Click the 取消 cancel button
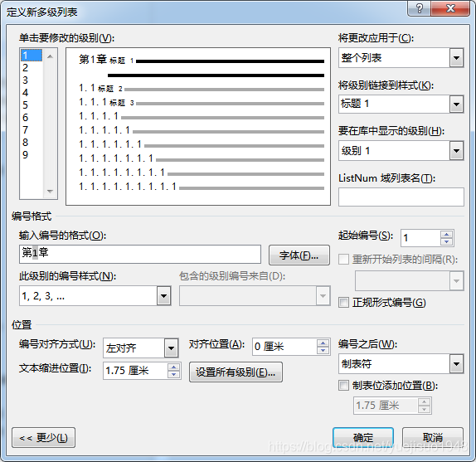This screenshot has width=476, height=462. click(433, 437)
